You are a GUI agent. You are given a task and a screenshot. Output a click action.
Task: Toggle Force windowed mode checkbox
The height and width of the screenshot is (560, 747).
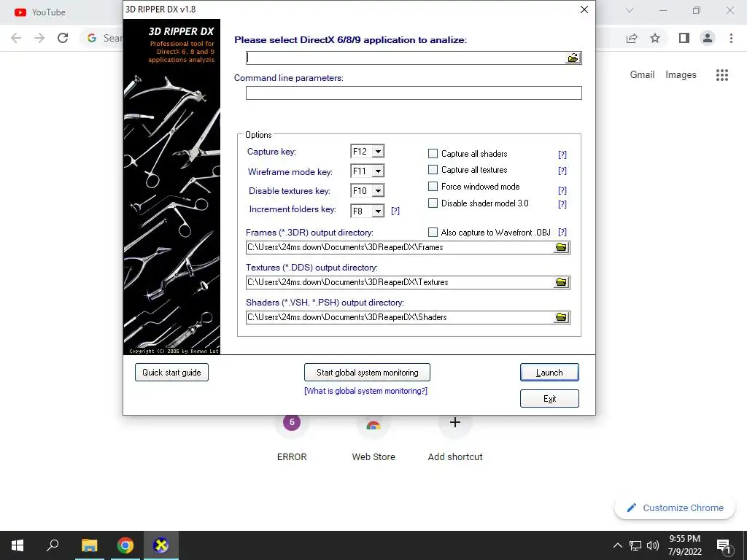tap(433, 186)
